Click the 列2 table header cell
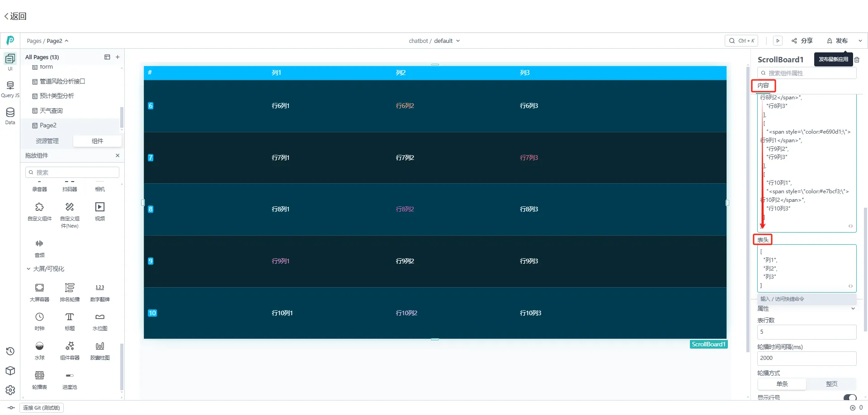868x415 pixels. coord(401,73)
